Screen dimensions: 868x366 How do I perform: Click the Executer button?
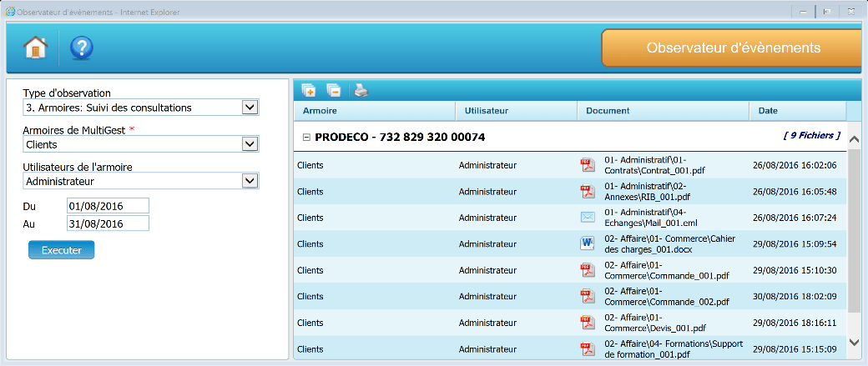61,250
